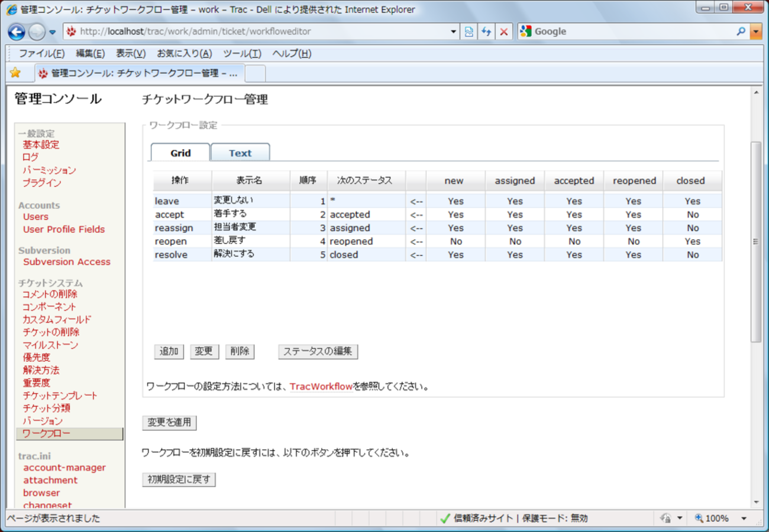Image resolution: width=769 pixels, height=532 pixels.
Task: Click the page vertical scrollbar thumb
Action: coord(755,241)
